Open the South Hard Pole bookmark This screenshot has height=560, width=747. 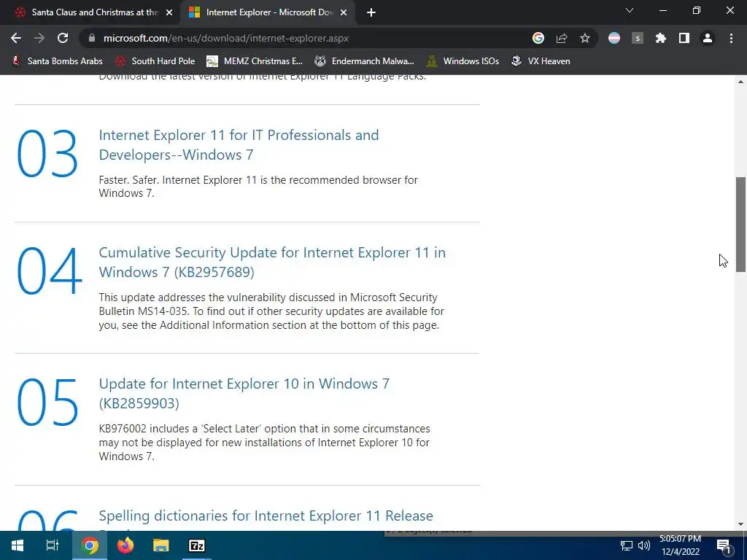click(155, 61)
